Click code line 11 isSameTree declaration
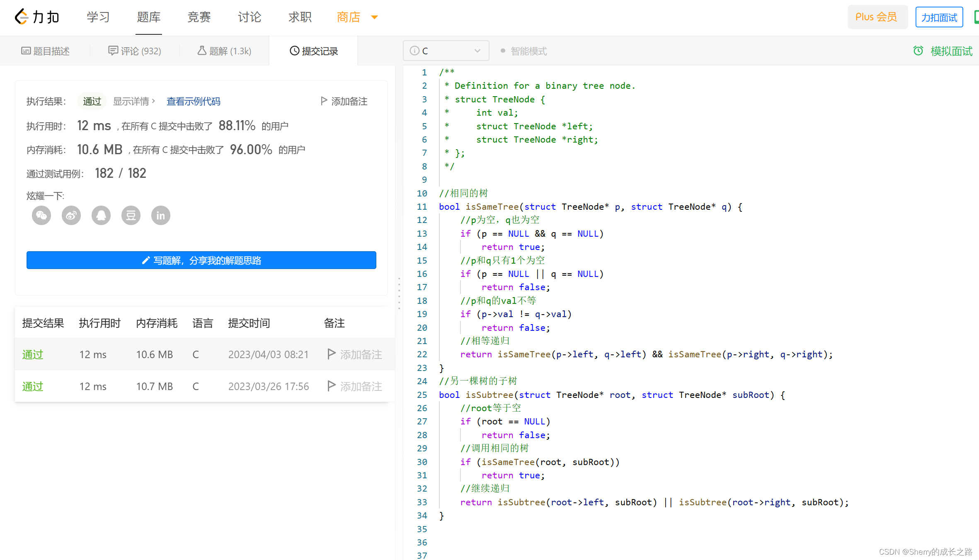The image size is (979, 560). 591,206
